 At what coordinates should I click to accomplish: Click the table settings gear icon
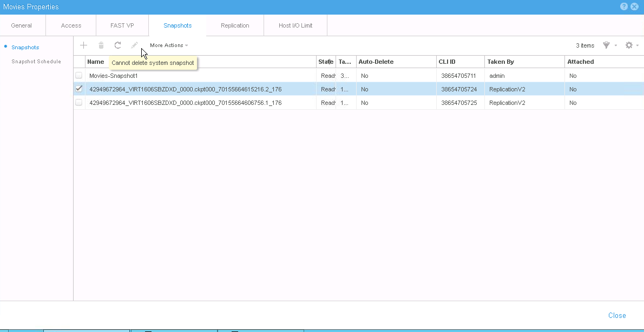point(628,45)
